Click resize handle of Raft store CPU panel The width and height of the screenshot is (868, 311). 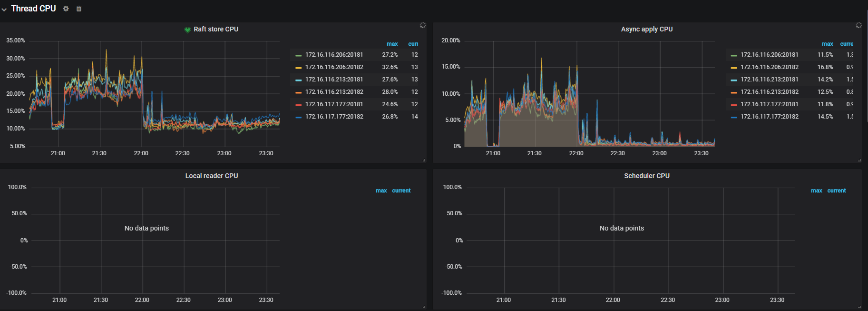click(x=424, y=161)
